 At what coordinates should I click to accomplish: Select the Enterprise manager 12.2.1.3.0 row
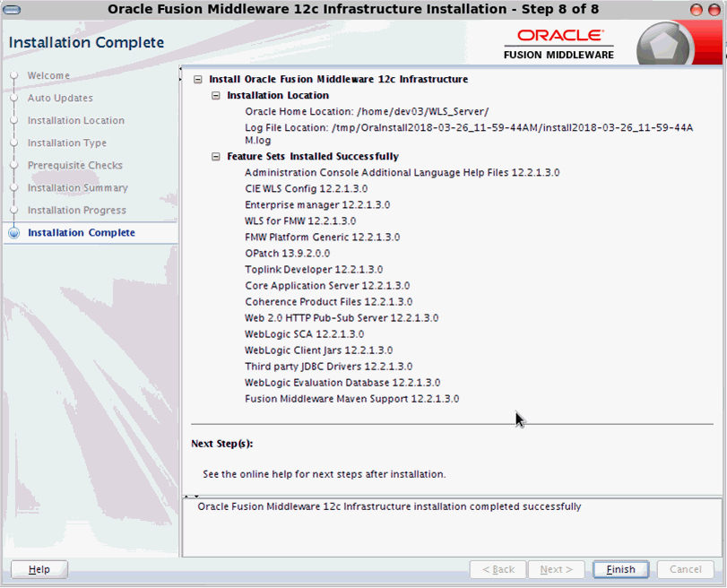[317, 205]
